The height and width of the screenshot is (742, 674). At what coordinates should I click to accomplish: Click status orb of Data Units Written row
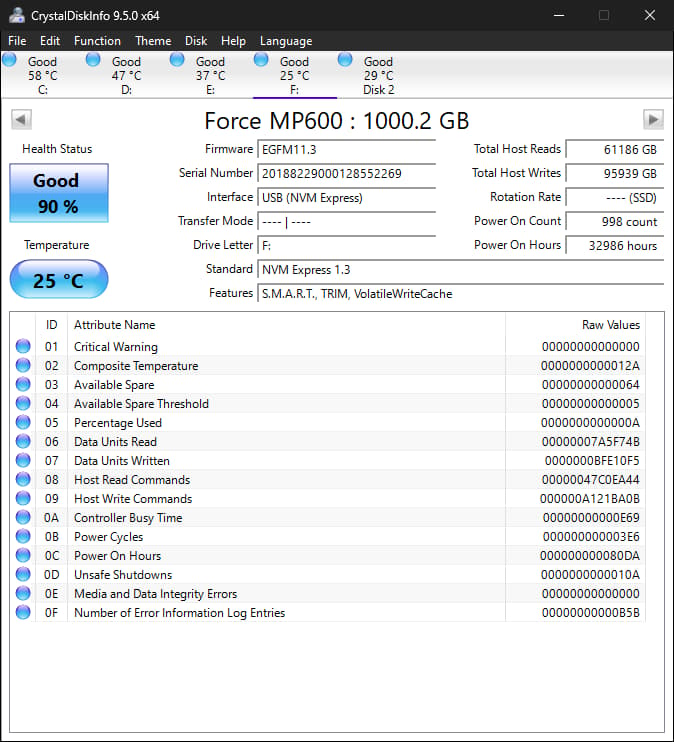[23, 460]
